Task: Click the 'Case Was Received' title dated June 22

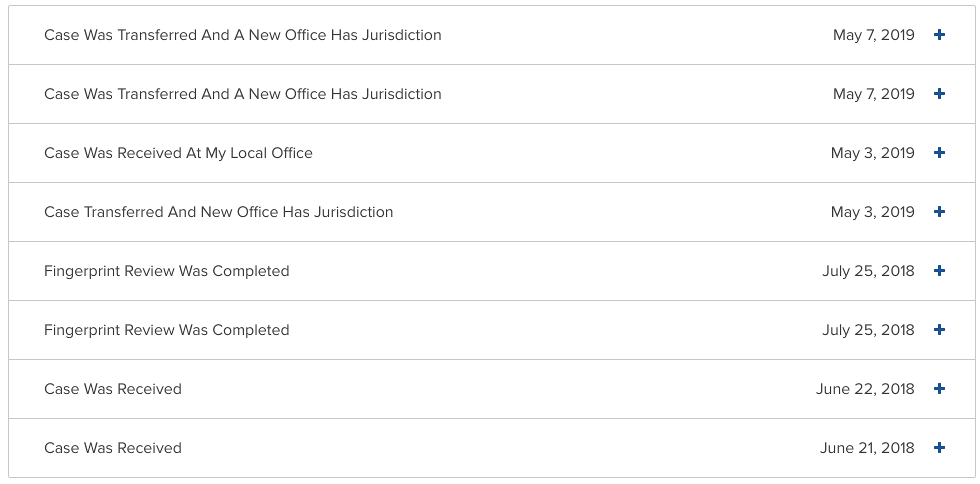Action: (x=113, y=389)
